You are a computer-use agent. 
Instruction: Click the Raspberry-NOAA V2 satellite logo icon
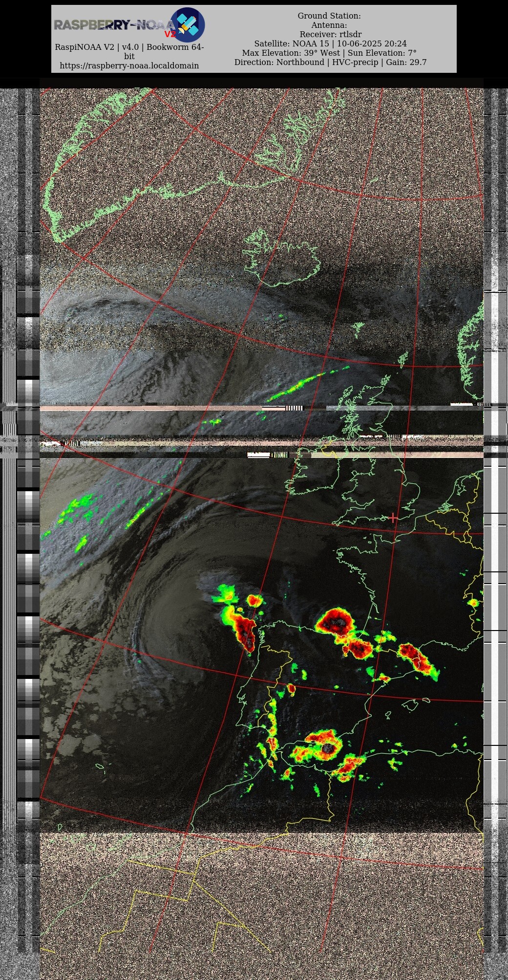pyautogui.click(x=187, y=25)
